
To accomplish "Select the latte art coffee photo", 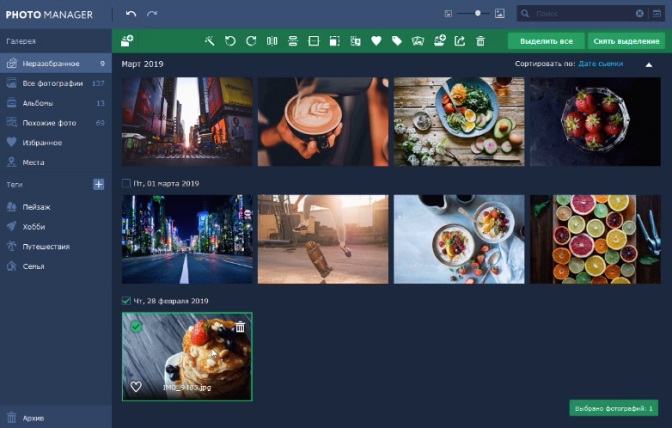I will pos(323,121).
